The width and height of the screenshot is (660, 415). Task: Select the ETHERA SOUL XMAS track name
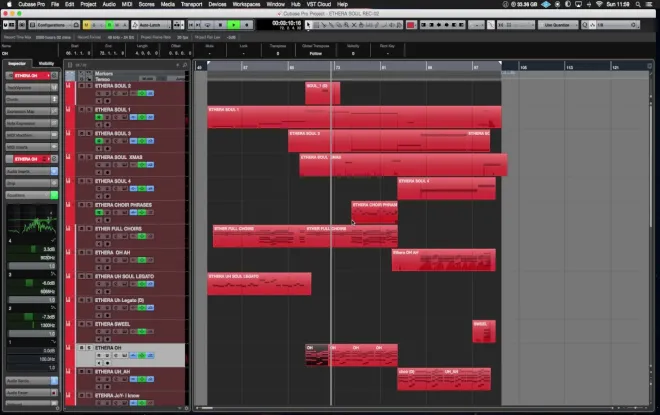pos(119,157)
